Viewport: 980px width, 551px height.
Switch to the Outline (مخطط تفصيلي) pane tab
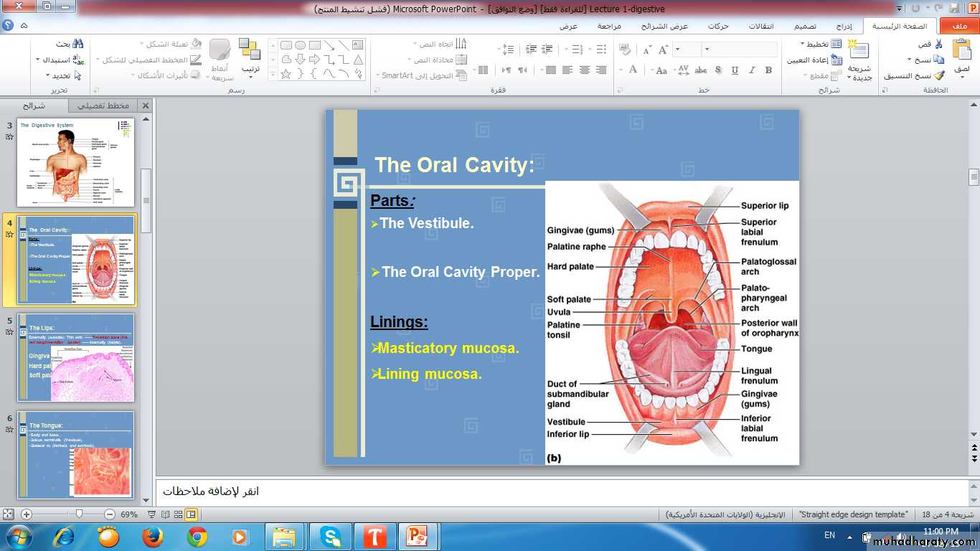tap(103, 105)
